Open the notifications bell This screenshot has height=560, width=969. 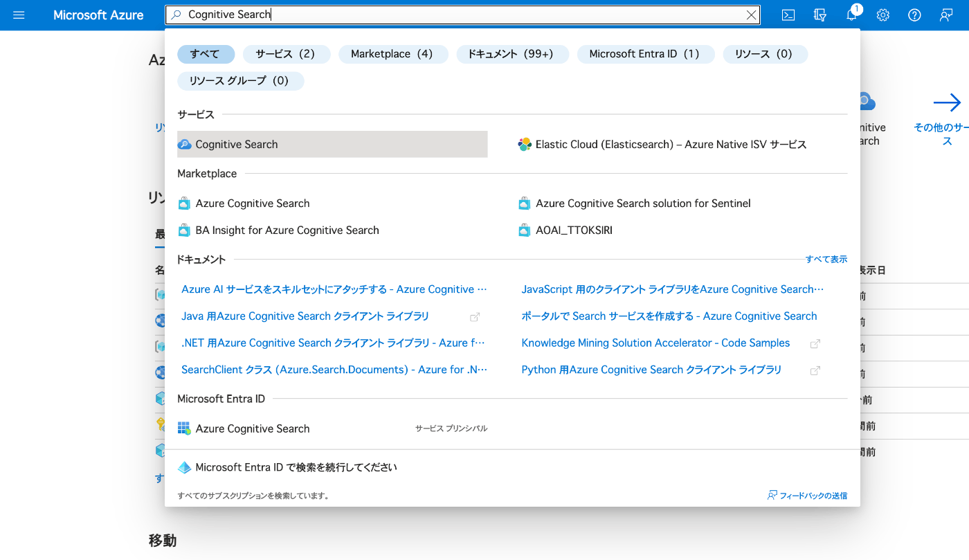(x=852, y=15)
